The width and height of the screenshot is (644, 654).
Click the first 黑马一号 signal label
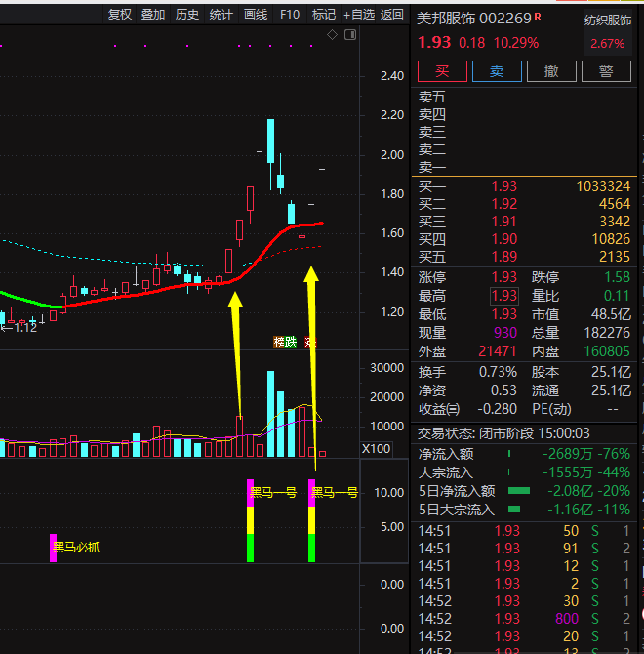(x=273, y=493)
